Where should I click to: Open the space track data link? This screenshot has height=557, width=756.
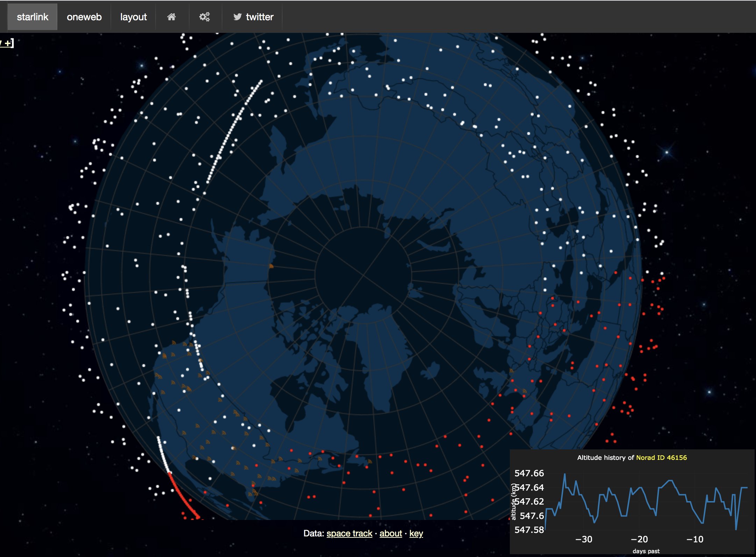349,533
